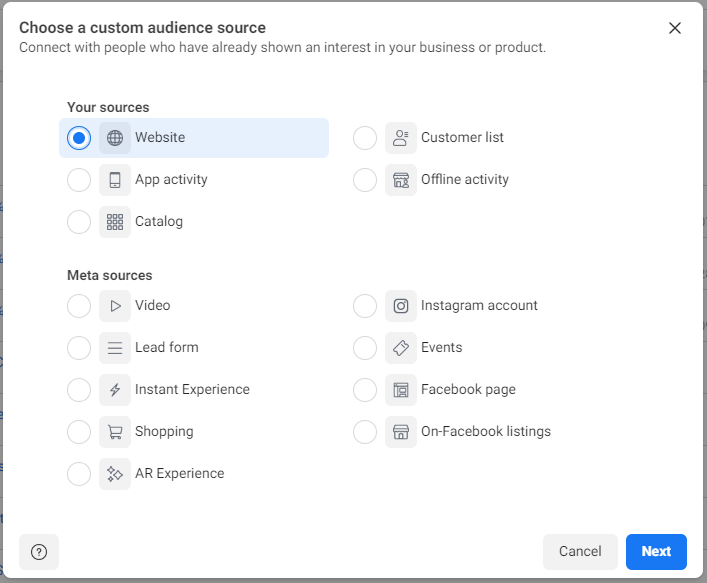Open help with question mark icon

[39, 552]
